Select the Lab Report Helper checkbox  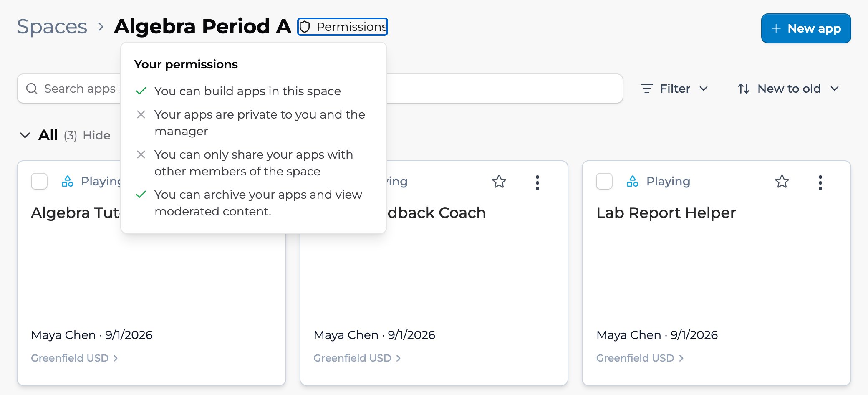point(604,181)
